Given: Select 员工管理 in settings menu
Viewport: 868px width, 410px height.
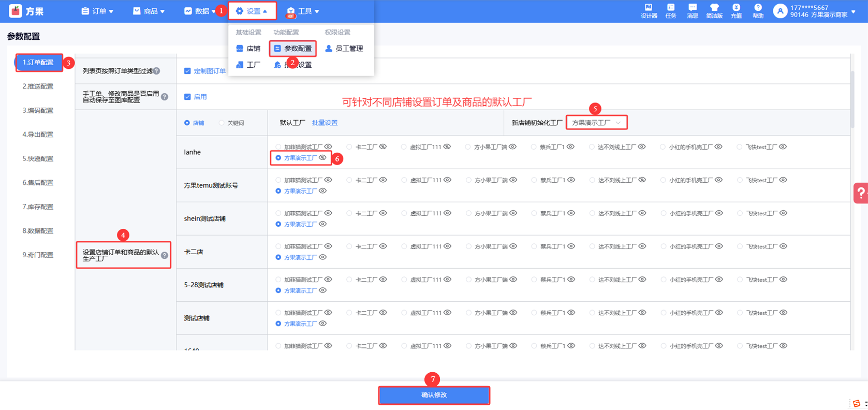Looking at the screenshot, I should [x=344, y=49].
